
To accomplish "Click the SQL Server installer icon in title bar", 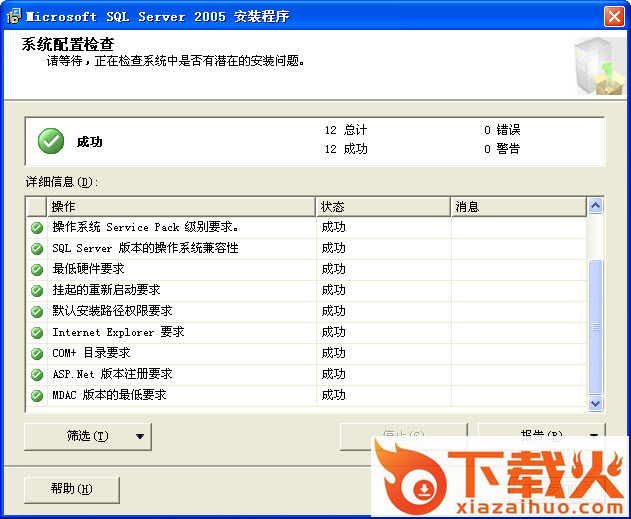I will pos(13,16).
